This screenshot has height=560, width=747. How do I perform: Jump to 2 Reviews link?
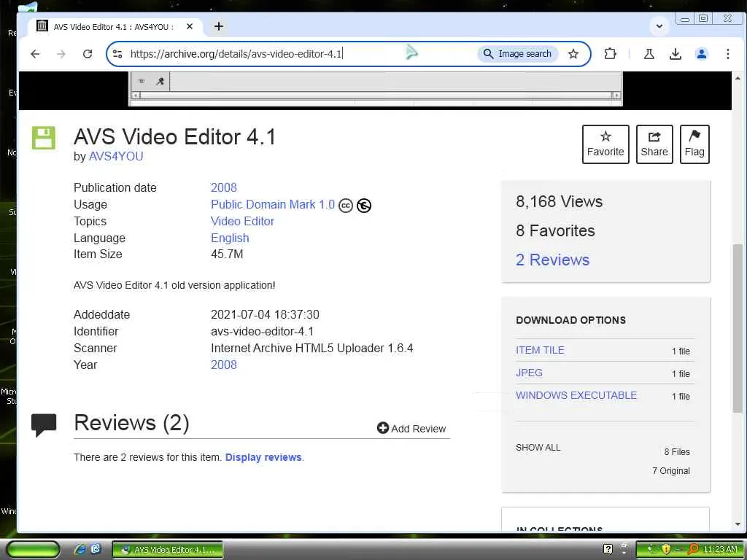(552, 260)
